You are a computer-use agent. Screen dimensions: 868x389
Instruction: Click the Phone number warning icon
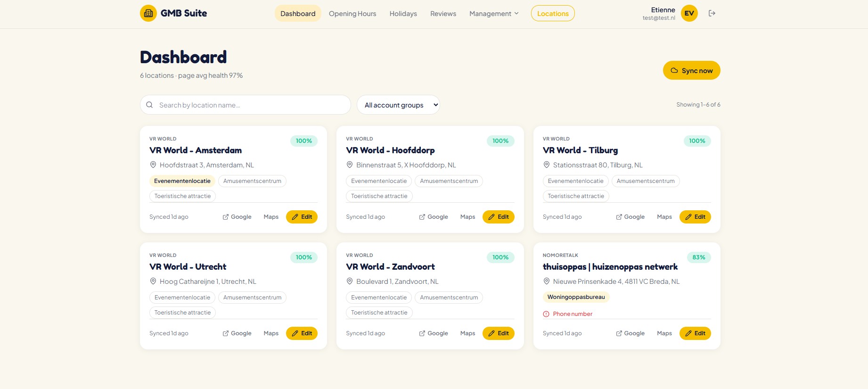click(546, 314)
